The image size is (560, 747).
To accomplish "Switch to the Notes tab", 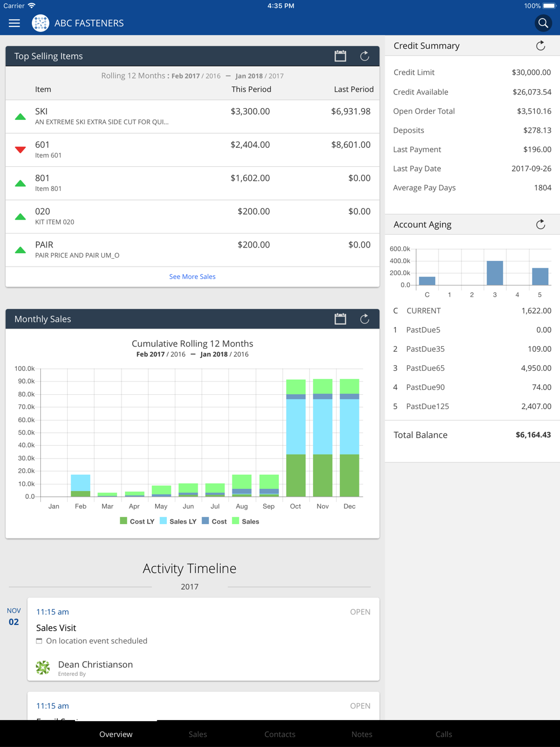I will 362,734.
